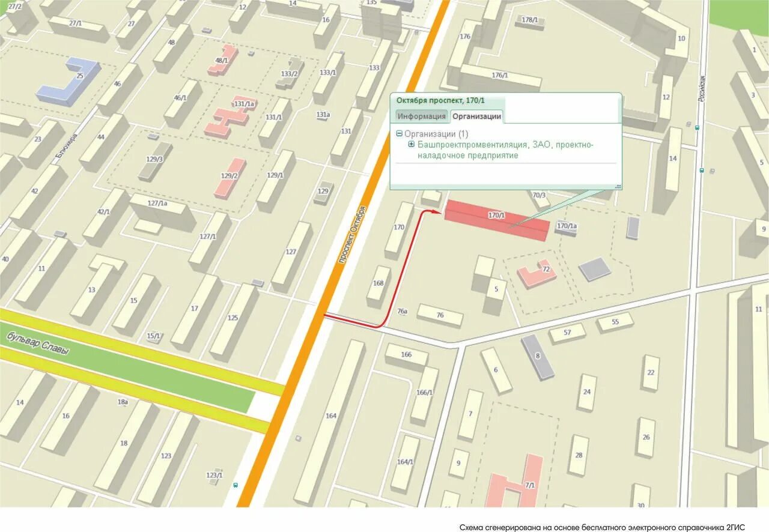This screenshot has height=532, width=769.
Task: Click building label 131а
Action: pos(323,115)
